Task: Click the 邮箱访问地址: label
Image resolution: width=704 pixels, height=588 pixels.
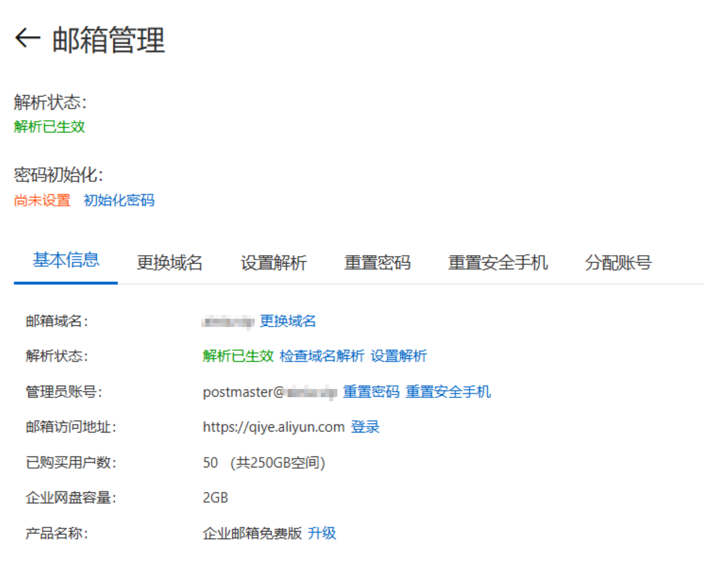Action: (x=71, y=427)
